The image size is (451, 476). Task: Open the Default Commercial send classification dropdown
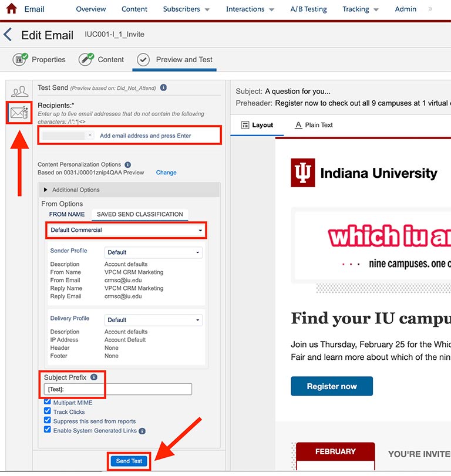(126, 230)
